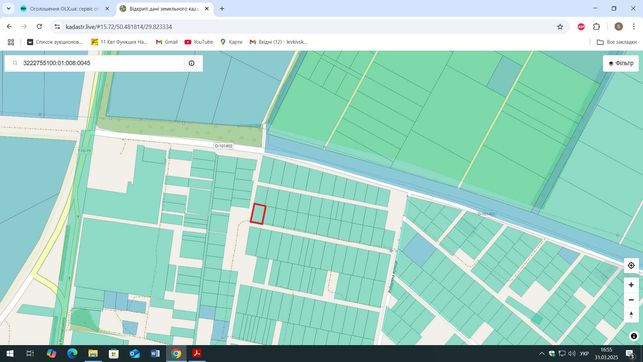
Task: Open the Chrome profile avatar
Action: 618,27
